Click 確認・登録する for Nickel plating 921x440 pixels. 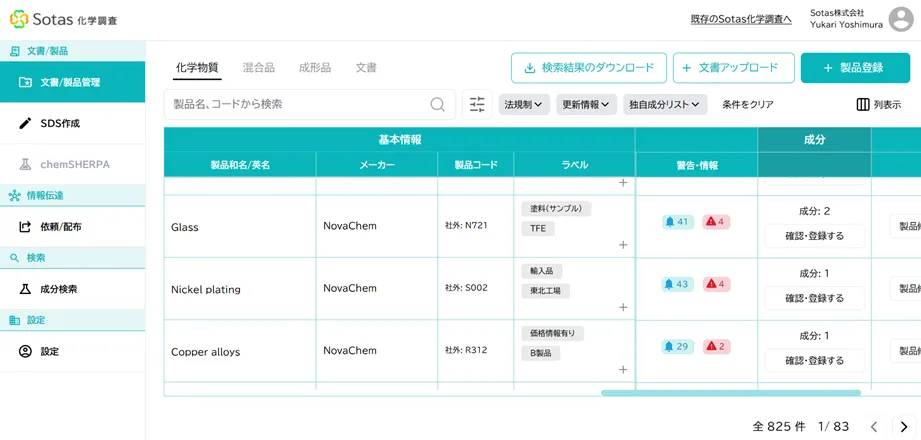[x=815, y=298]
